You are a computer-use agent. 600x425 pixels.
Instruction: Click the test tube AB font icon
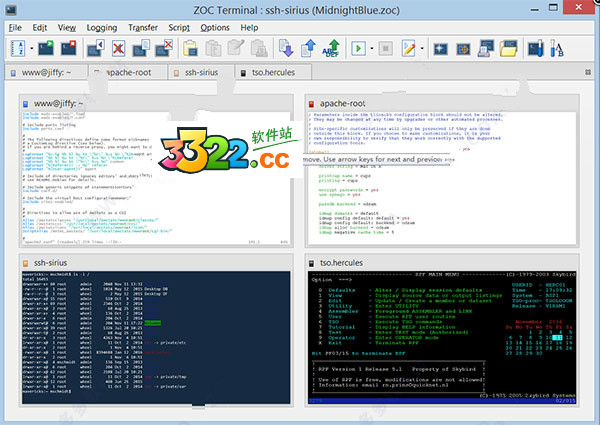coord(557,49)
